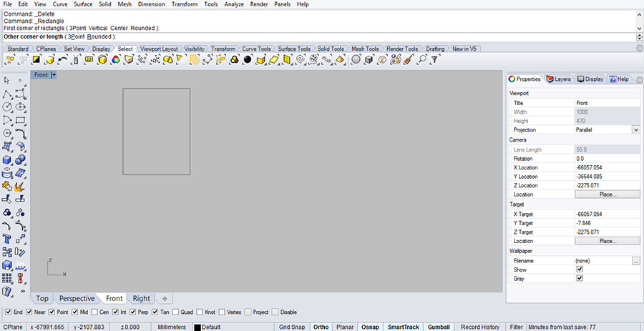644x331 pixels.
Task: Click the Select Previous Selection curved-arrow icon
Action: pyautogui.click(x=63, y=59)
